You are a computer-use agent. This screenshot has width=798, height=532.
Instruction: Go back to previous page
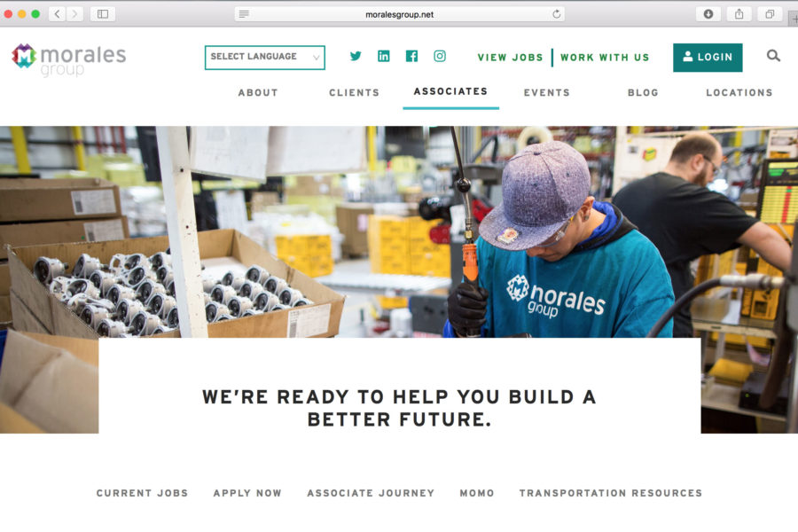coord(57,14)
